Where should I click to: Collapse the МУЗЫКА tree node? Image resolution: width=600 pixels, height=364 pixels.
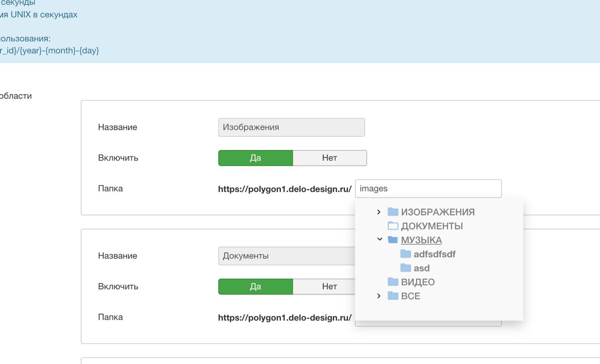point(379,239)
